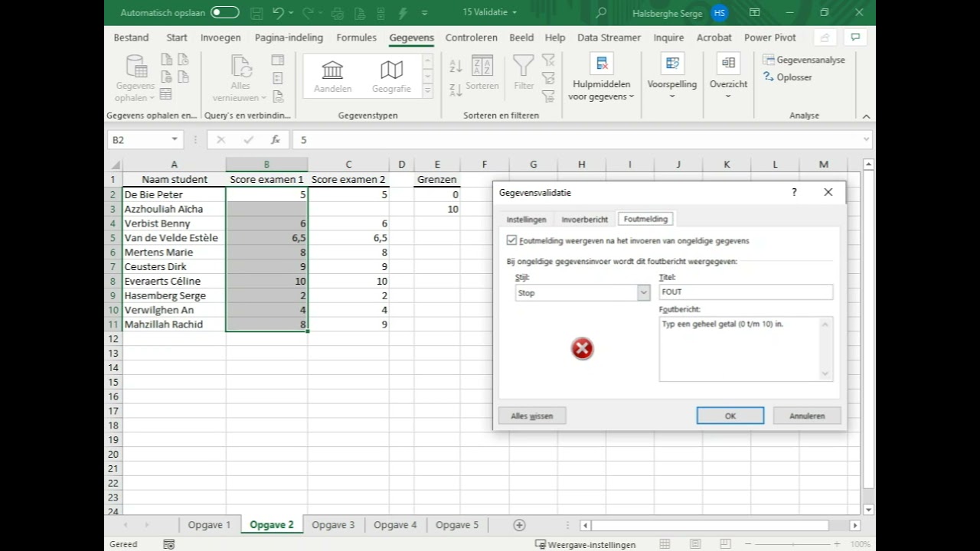Viewport: 980px width, 551px height.
Task: Select column C header
Action: [x=348, y=165]
